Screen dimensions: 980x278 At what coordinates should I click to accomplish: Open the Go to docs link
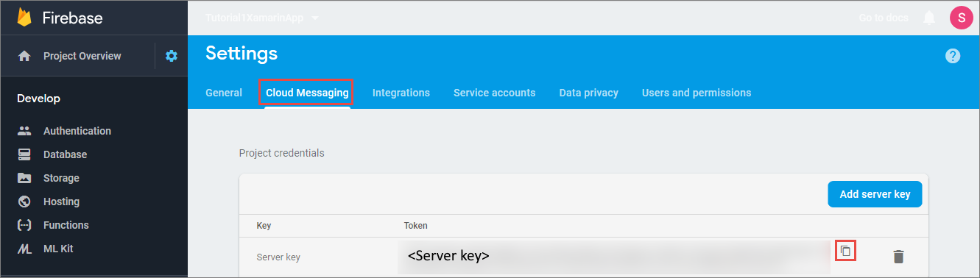pyautogui.click(x=884, y=18)
